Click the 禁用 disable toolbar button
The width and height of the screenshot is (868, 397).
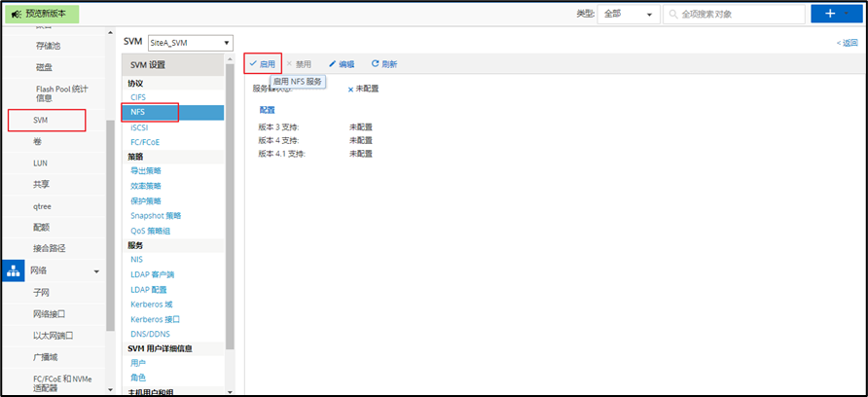[x=298, y=63]
